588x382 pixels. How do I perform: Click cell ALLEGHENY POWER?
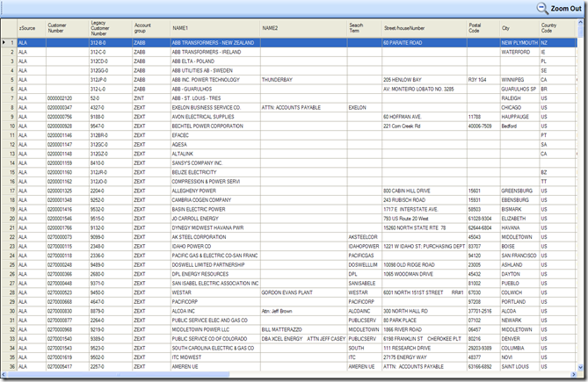[x=215, y=191]
